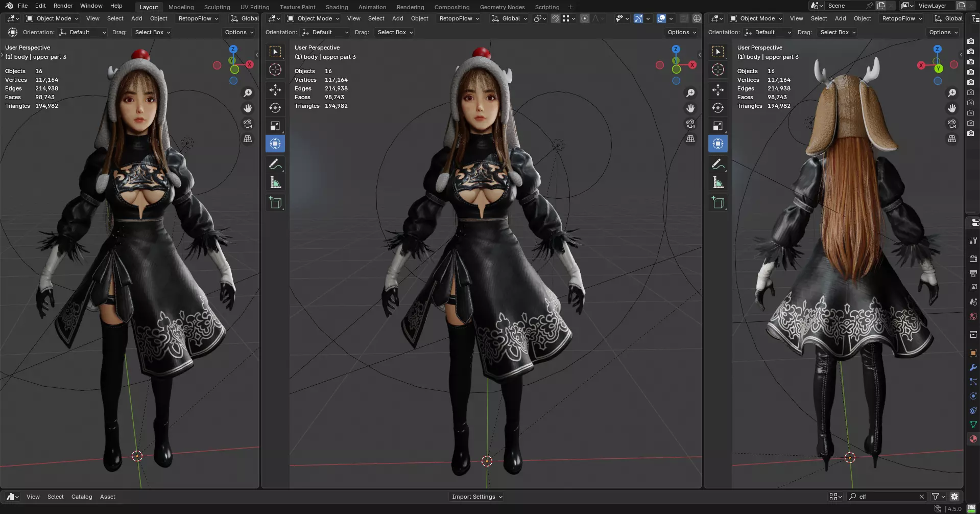Open the Tool properties tab icon
980x514 pixels.
click(973, 240)
